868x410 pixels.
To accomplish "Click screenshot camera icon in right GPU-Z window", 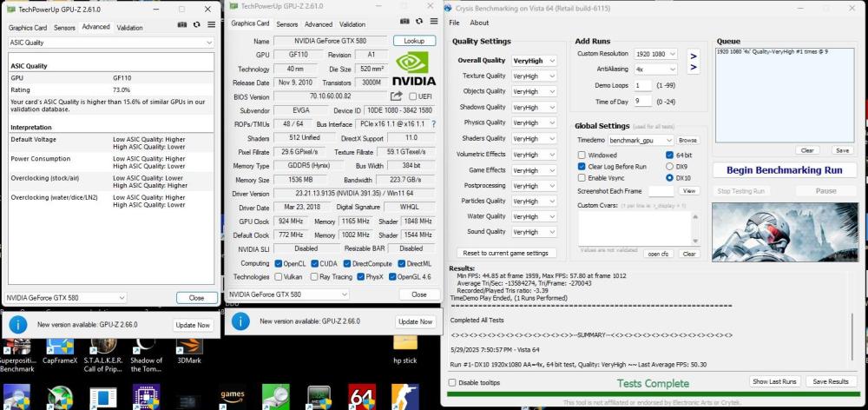I will (x=404, y=21).
